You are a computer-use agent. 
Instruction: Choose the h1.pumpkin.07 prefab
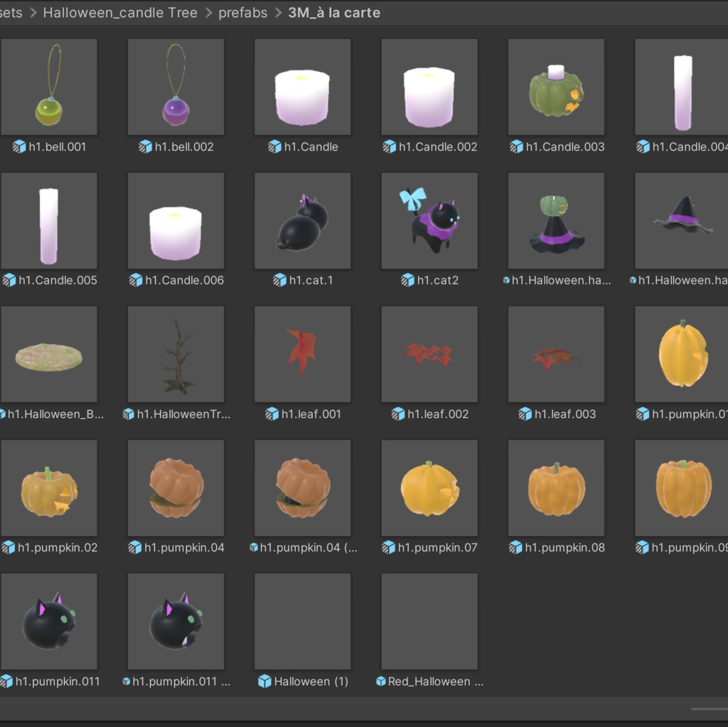(x=429, y=488)
